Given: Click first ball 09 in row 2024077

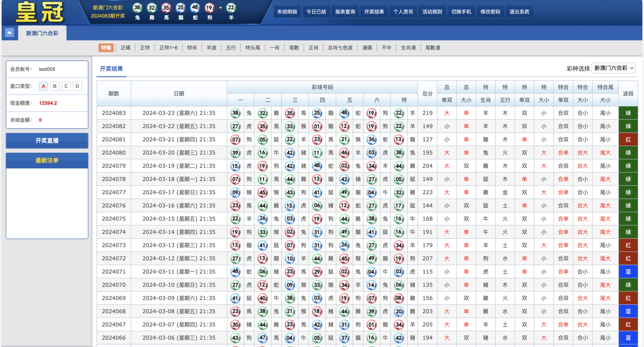Looking at the screenshot, I should [x=235, y=193].
